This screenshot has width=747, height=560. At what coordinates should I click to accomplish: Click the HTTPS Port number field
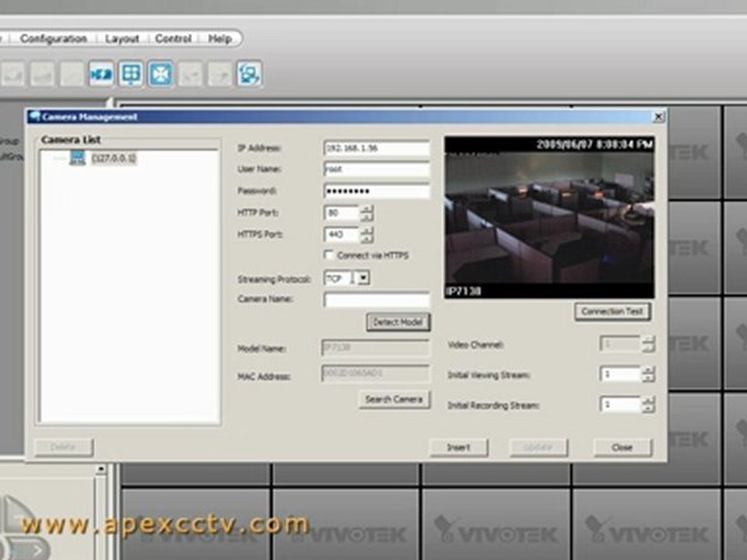click(x=342, y=235)
